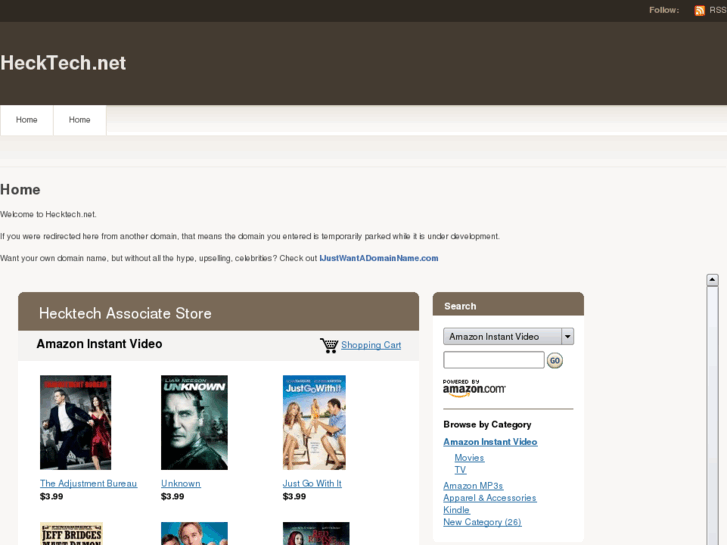727x545 pixels.
Task: Click the $3.99 price under Adjustment Bureau
Action: [51, 497]
